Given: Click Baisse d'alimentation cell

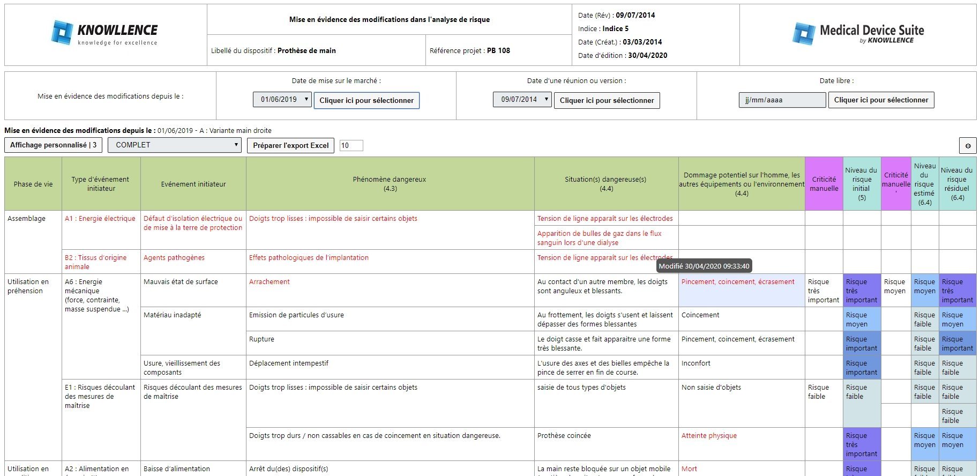Looking at the screenshot, I should click(x=193, y=468).
